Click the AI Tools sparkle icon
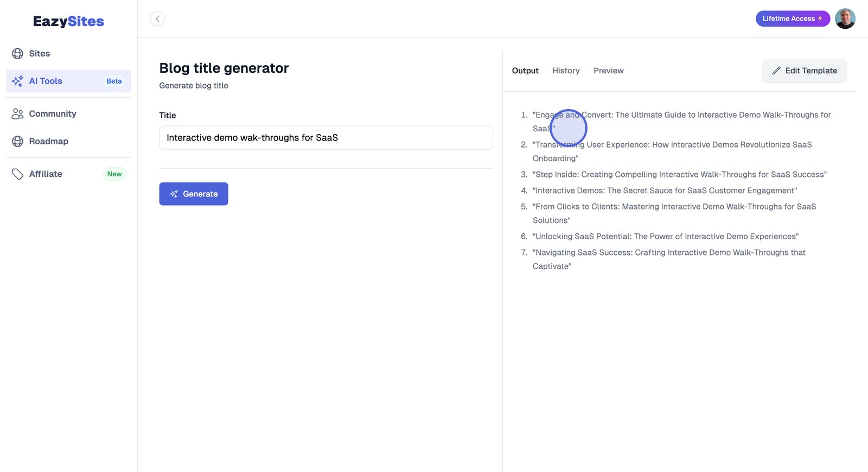Image resolution: width=868 pixels, height=472 pixels. pos(17,81)
